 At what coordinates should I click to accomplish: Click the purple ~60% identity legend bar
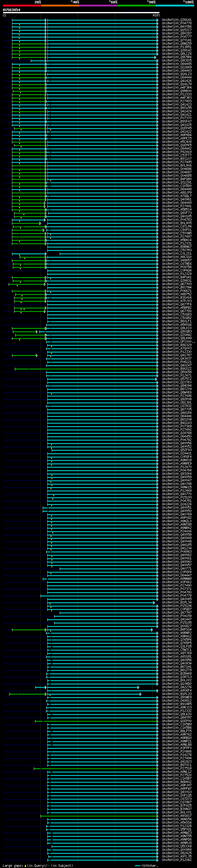99,6
